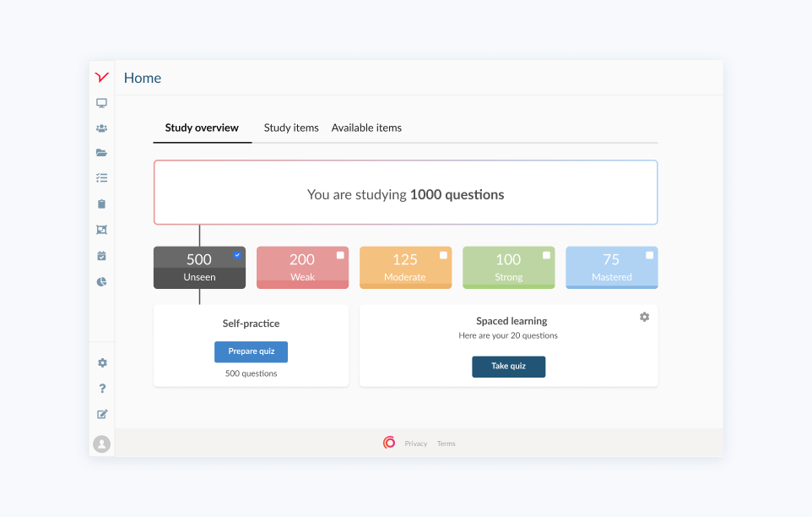Enable the Mastered category checkbox

point(649,255)
